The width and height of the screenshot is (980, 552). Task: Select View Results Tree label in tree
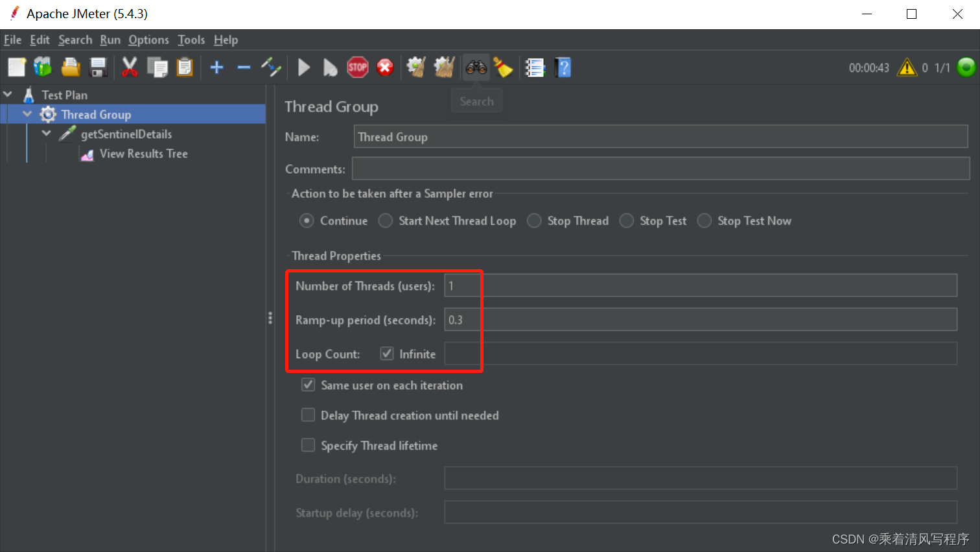(x=144, y=154)
